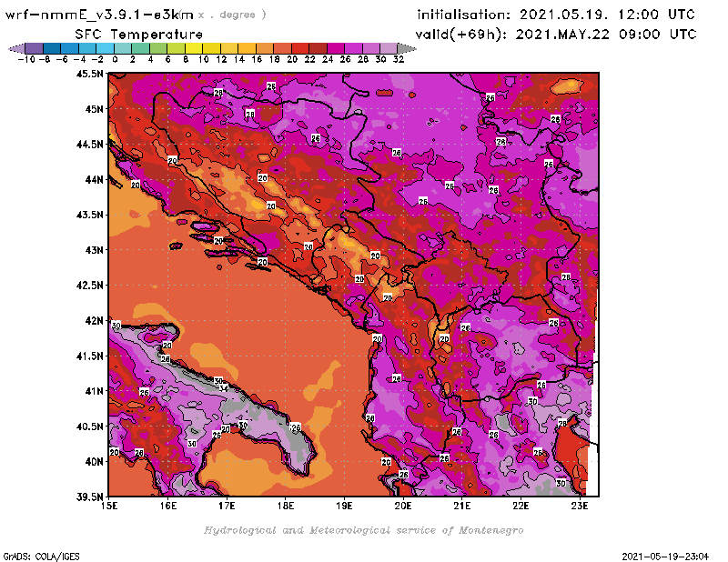The width and height of the screenshot is (728, 562).
Task: Click the '16E' longitude axis label
Action: [168, 506]
